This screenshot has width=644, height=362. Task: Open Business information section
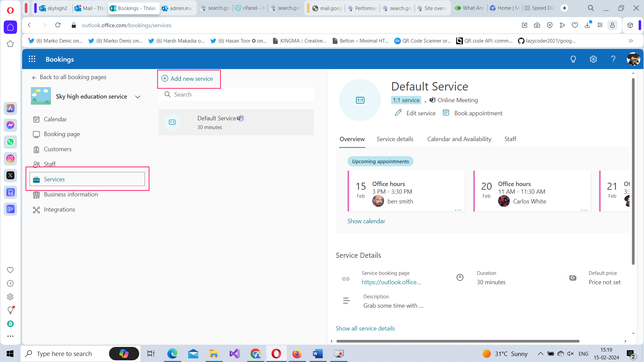[71, 194]
